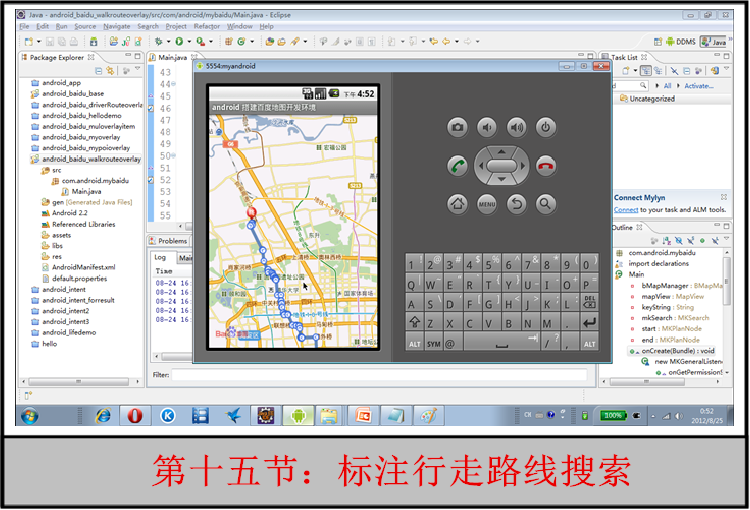Click the Collapse All icon in Package Explorer
Screen dimensions: 750x510
point(98,71)
